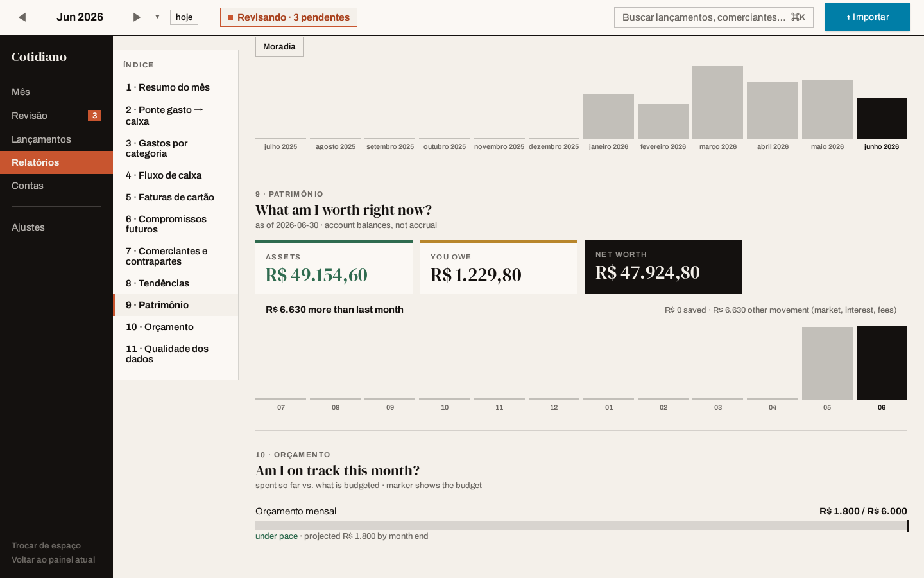The width and height of the screenshot is (924, 578).
Task: Open the month picker dropdown triangle
Action: pyautogui.click(x=157, y=17)
